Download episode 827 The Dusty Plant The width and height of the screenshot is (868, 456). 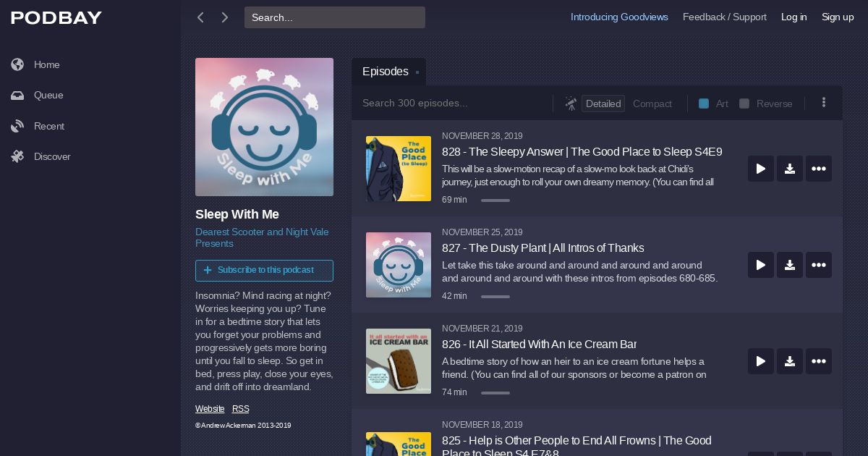click(790, 265)
